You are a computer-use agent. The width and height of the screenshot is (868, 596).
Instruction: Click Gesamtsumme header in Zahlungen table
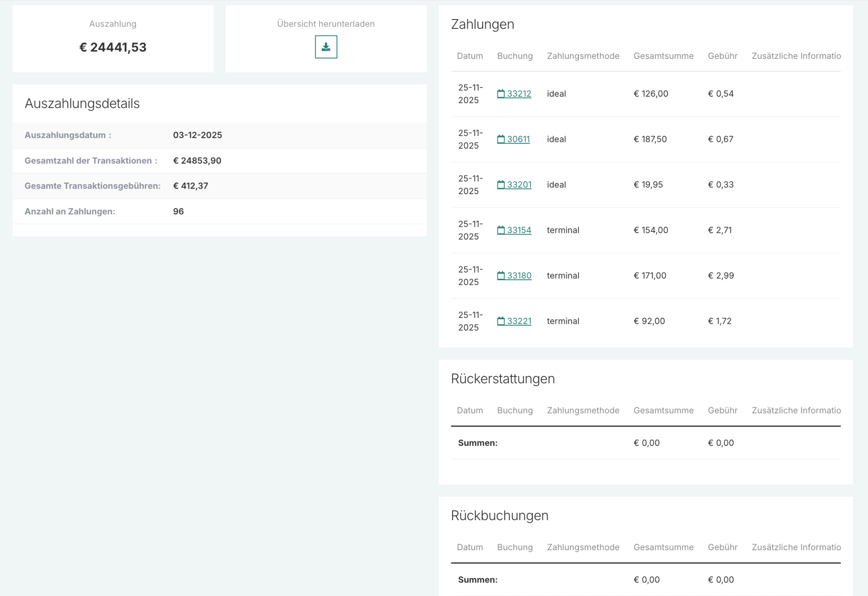(x=663, y=56)
